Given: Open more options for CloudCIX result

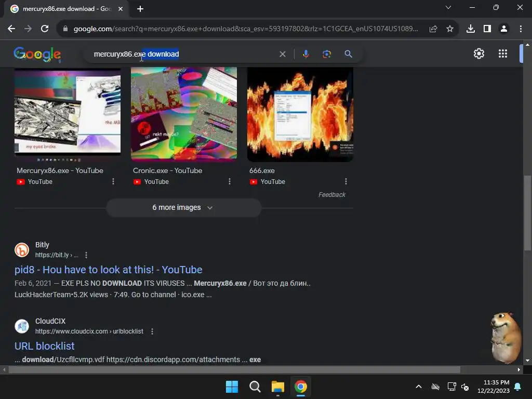Looking at the screenshot, I should click(x=152, y=331).
